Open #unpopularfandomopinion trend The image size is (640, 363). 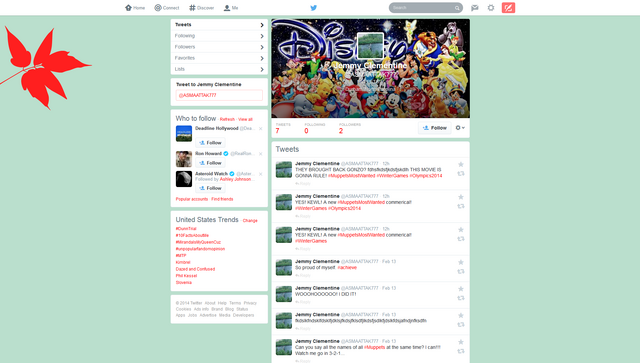pos(200,249)
